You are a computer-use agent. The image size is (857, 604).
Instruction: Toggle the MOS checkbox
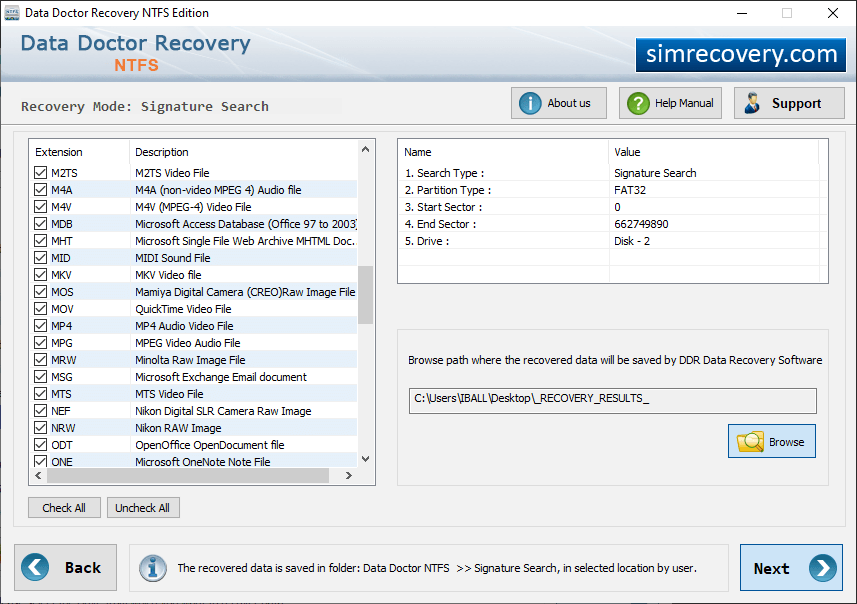coord(40,291)
